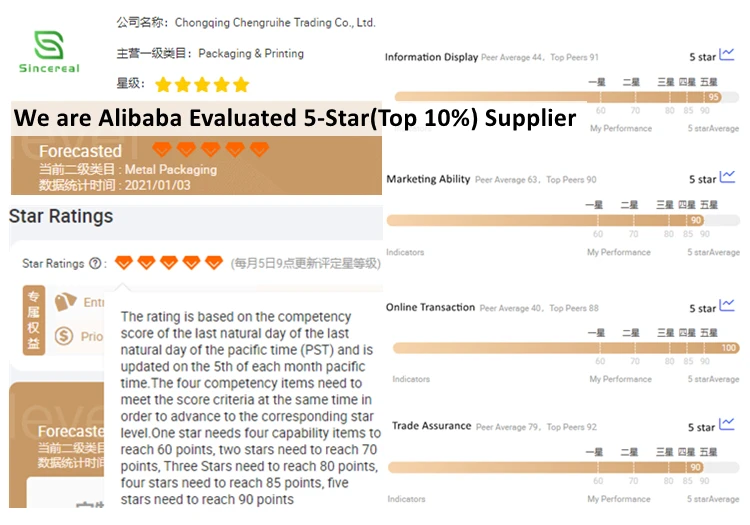Viewport: 750px width, 525px height.
Task: Click the Star Ratings help question mark
Action: click(x=96, y=264)
